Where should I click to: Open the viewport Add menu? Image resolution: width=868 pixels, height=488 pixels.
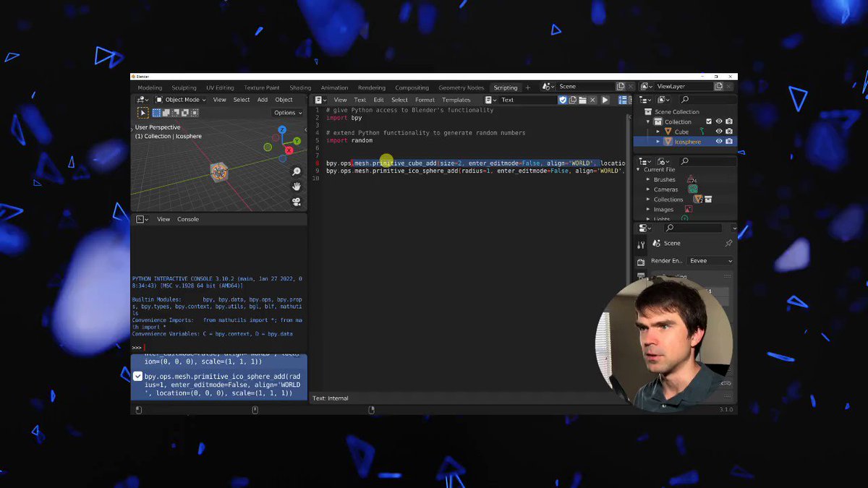click(263, 100)
